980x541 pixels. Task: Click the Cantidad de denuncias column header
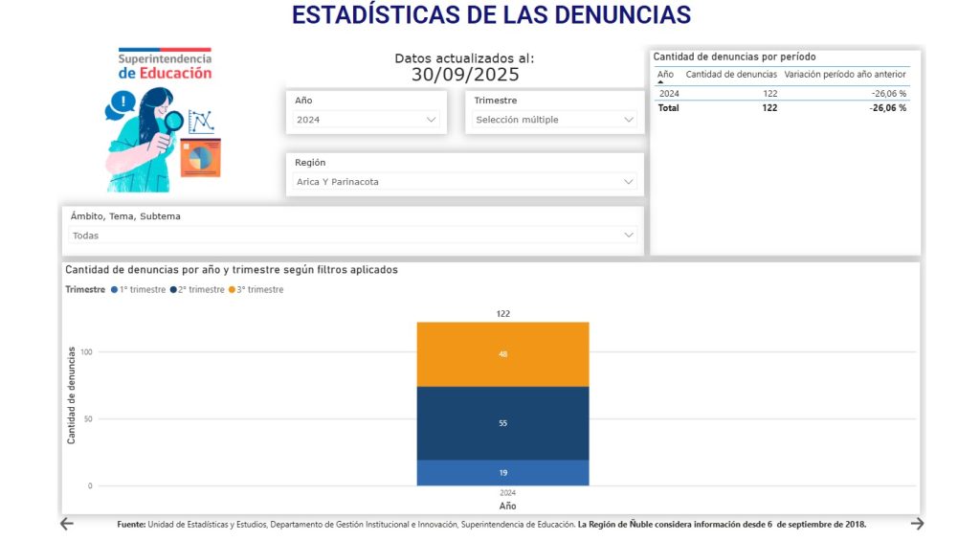pos(731,74)
